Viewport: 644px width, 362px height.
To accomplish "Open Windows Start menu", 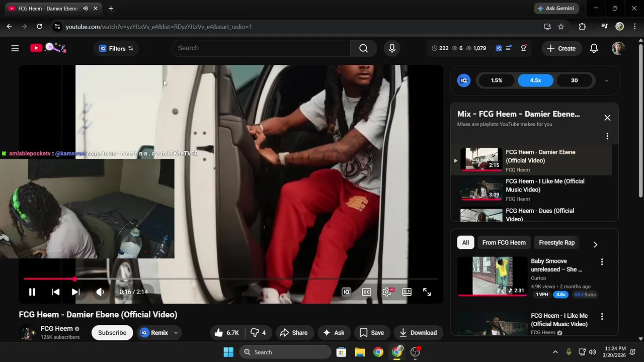I will pyautogui.click(x=228, y=352).
